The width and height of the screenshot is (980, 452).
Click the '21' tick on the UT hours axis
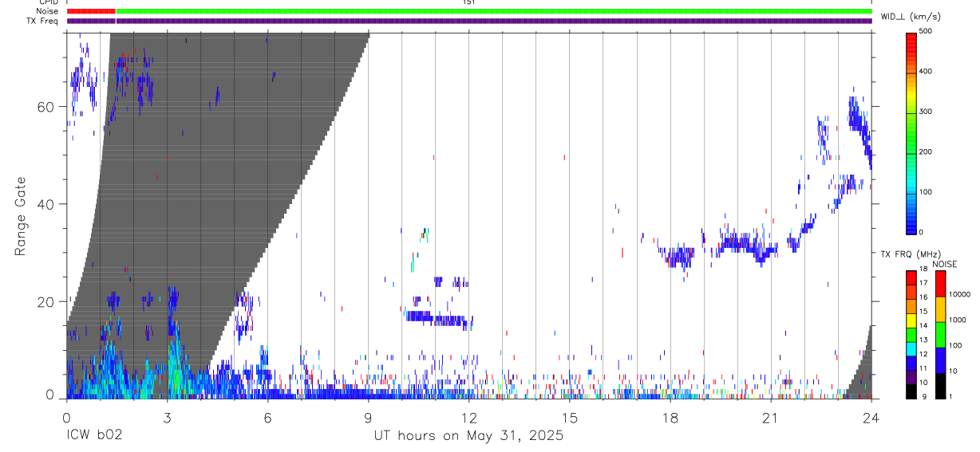click(x=771, y=418)
